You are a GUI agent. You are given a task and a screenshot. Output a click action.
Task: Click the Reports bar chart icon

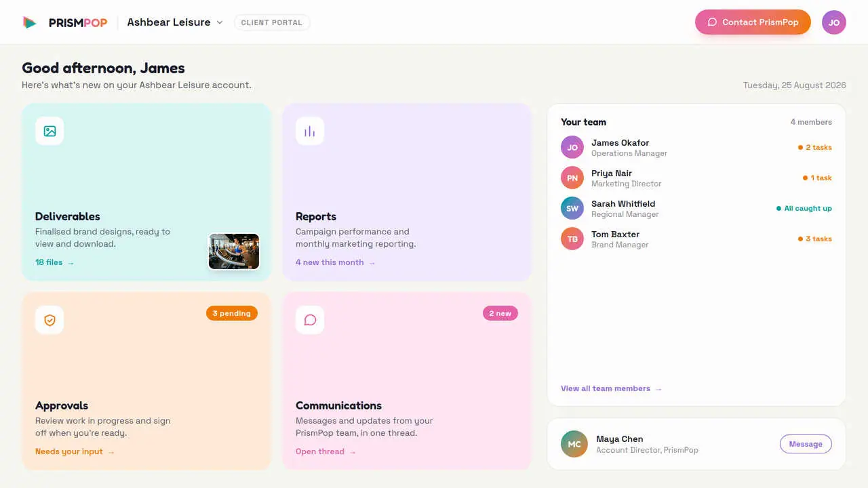pos(310,131)
